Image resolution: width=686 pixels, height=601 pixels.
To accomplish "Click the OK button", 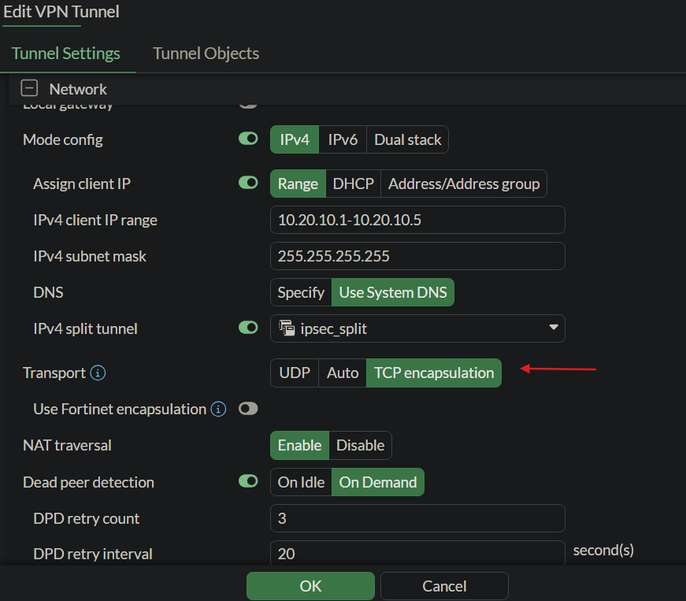I will click(310, 585).
